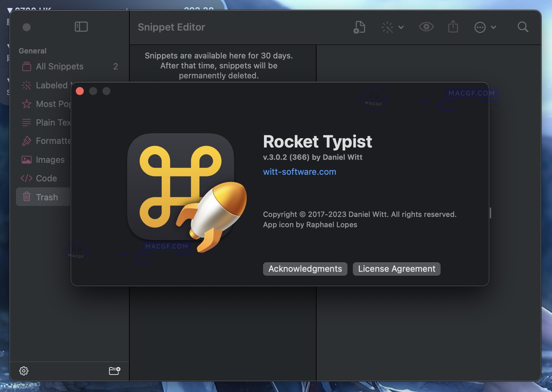The height and width of the screenshot is (392, 552).
Task: Open the Acknowledgments dialog
Action: (x=305, y=269)
